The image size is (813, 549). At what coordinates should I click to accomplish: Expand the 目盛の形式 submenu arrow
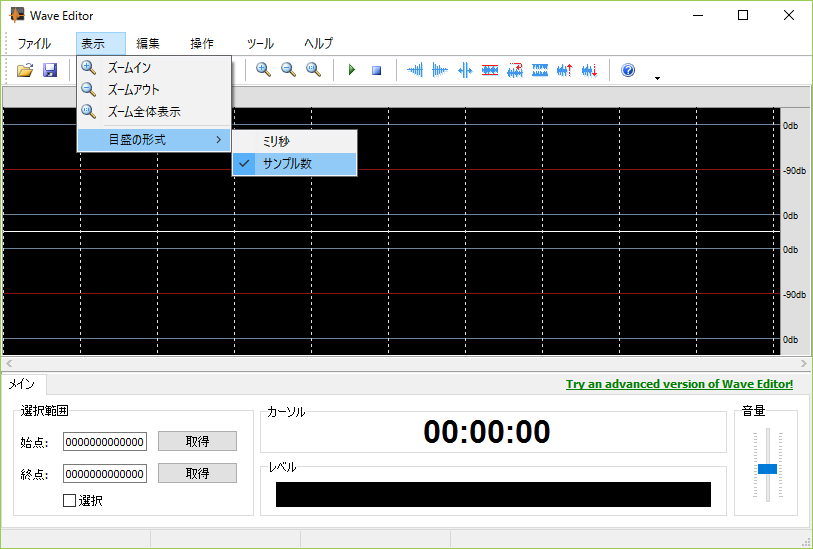(219, 139)
